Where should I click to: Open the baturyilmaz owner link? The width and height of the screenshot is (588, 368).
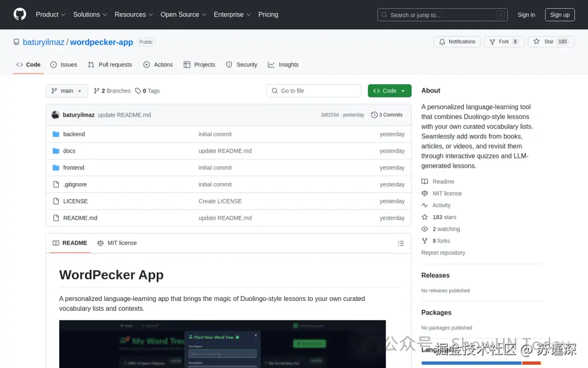pyautogui.click(x=44, y=42)
